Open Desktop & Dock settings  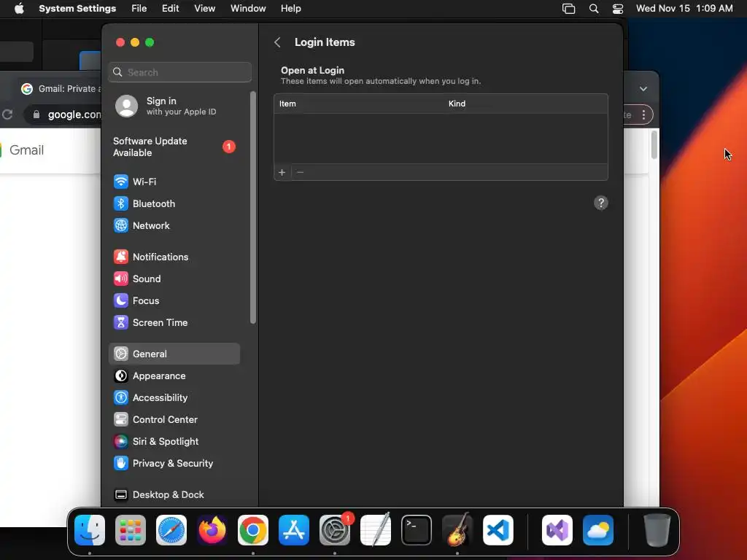174,495
